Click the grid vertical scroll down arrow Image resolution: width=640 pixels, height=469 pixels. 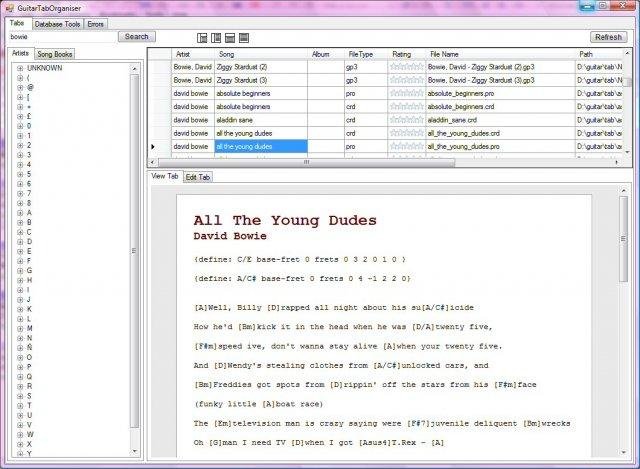pyautogui.click(x=627, y=152)
